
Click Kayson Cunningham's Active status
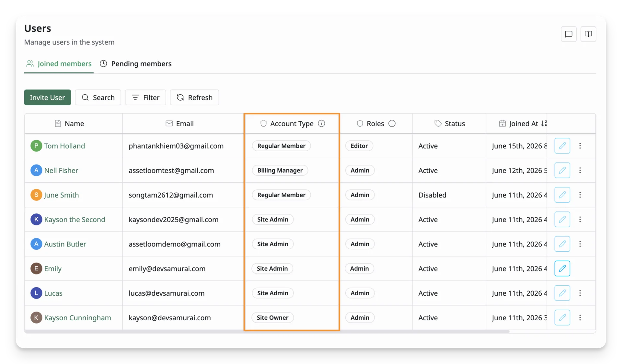coord(428,318)
